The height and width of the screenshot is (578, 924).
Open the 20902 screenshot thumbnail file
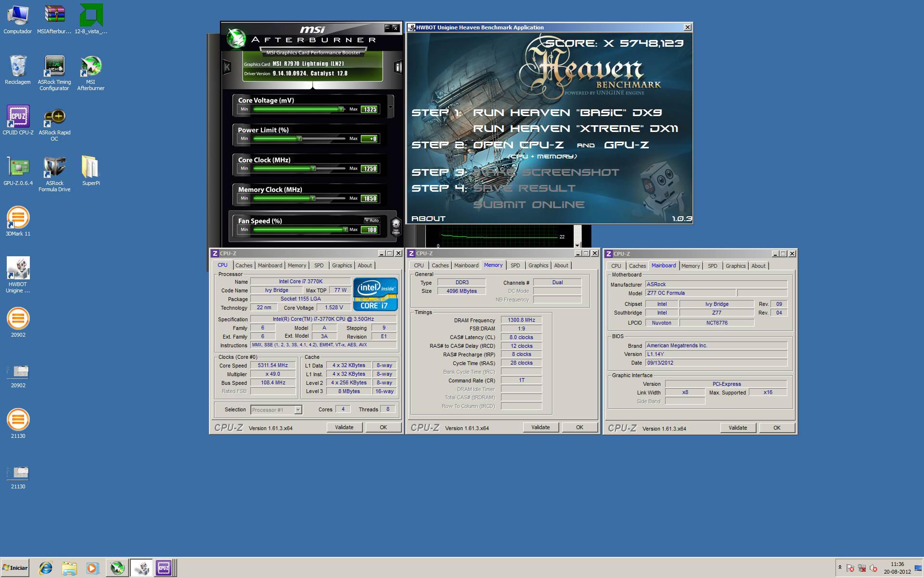[x=18, y=376]
